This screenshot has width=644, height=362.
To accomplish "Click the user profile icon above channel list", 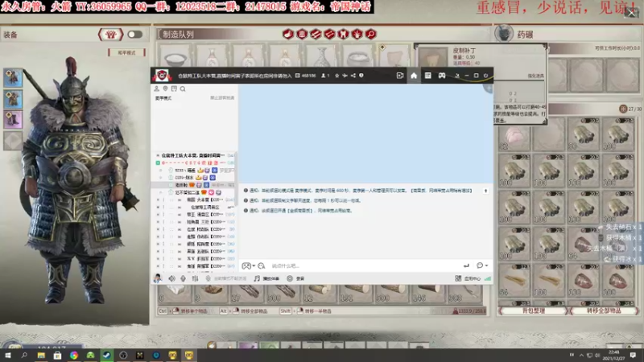I will tap(156, 88).
